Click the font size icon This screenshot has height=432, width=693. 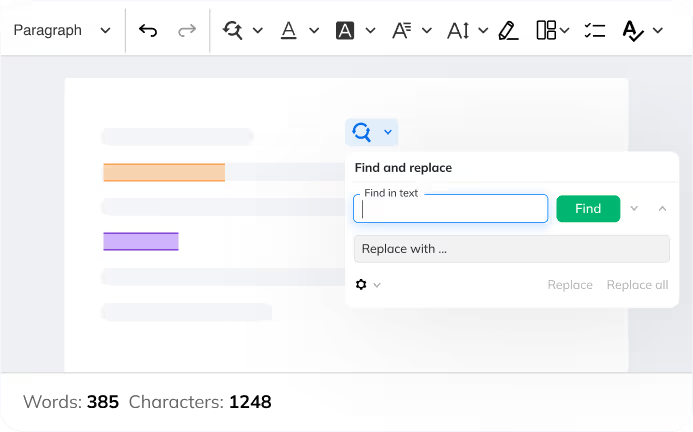click(x=458, y=31)
